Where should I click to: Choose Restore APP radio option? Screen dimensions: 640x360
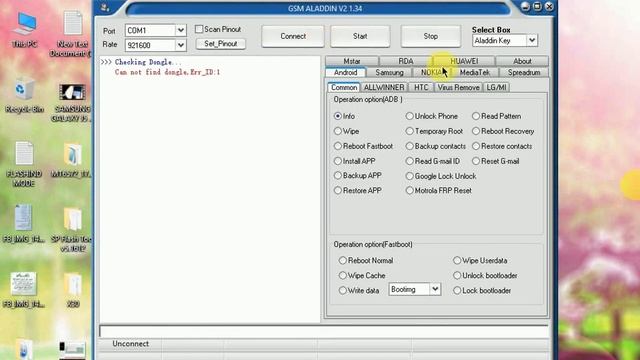[338, 191]
